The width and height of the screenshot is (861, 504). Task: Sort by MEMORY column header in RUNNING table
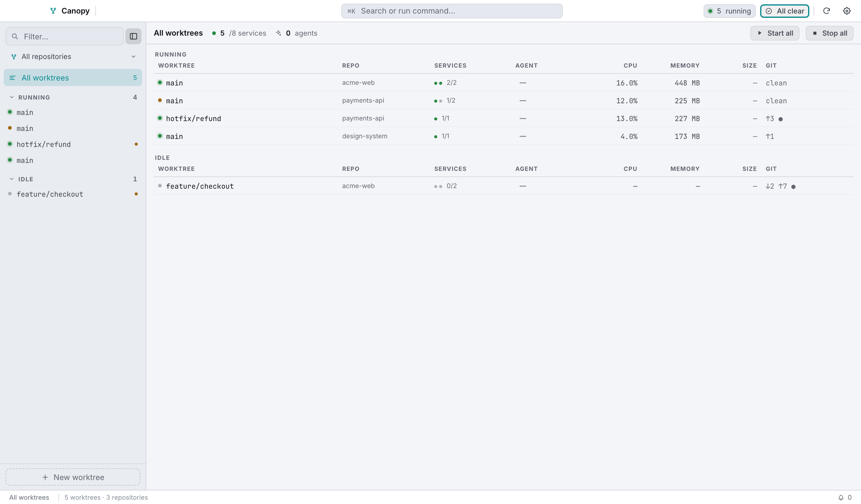(x=685, y=65)
